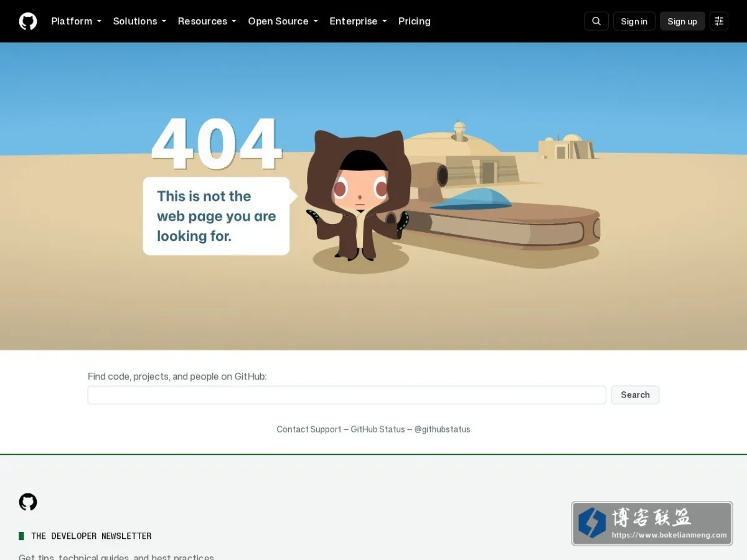The image size is (747, 560).
Task: Click the Search button
Action: [x=635, y=395]
